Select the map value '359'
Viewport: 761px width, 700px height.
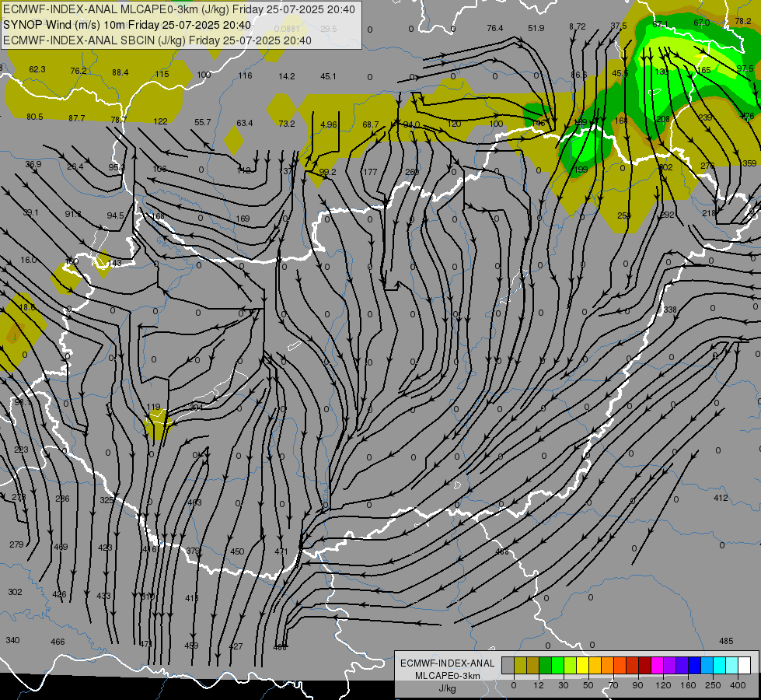(749, 163)
